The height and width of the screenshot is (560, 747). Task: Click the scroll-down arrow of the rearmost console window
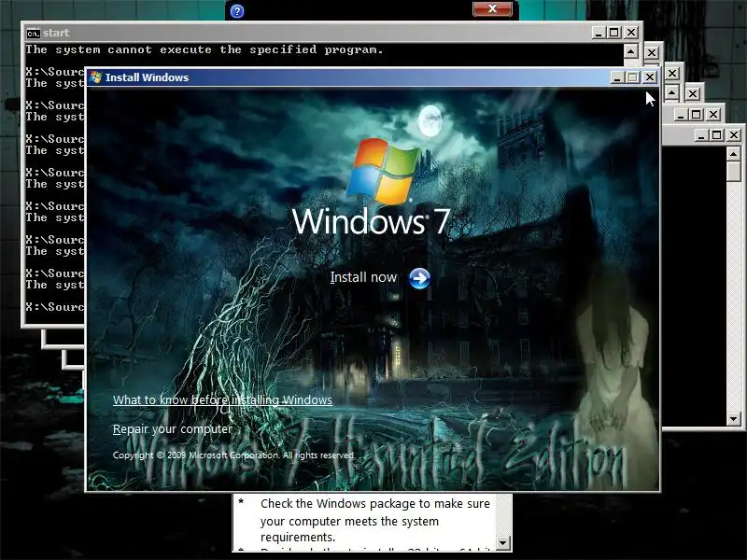point(734,419)
